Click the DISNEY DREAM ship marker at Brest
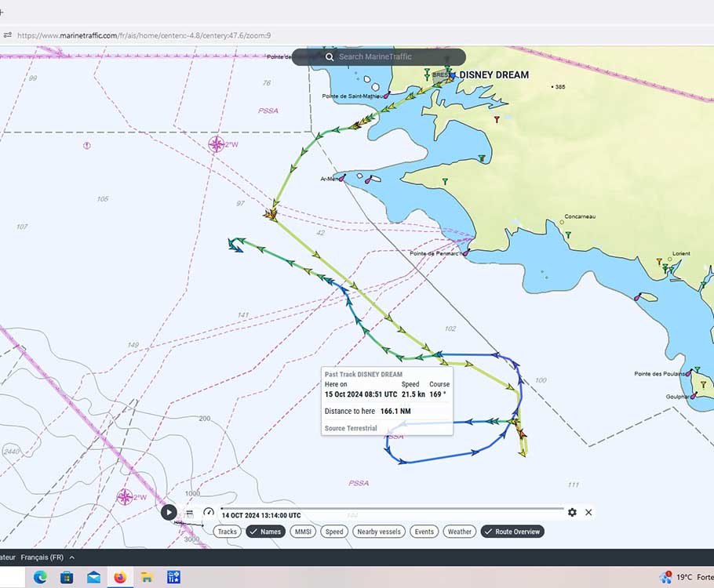Viewport: 714px width, 588px height. pos(452,75)
